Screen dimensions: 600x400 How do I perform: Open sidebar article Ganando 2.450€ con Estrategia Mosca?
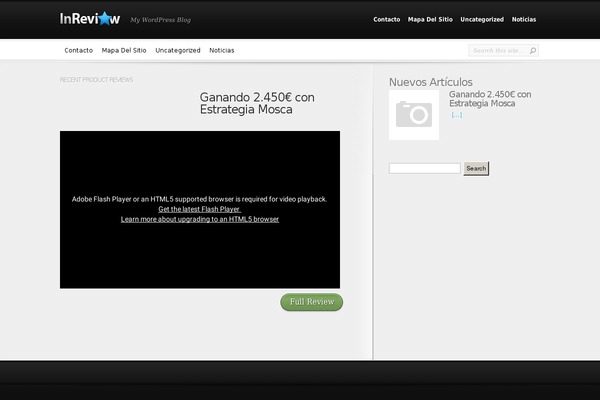490,99
